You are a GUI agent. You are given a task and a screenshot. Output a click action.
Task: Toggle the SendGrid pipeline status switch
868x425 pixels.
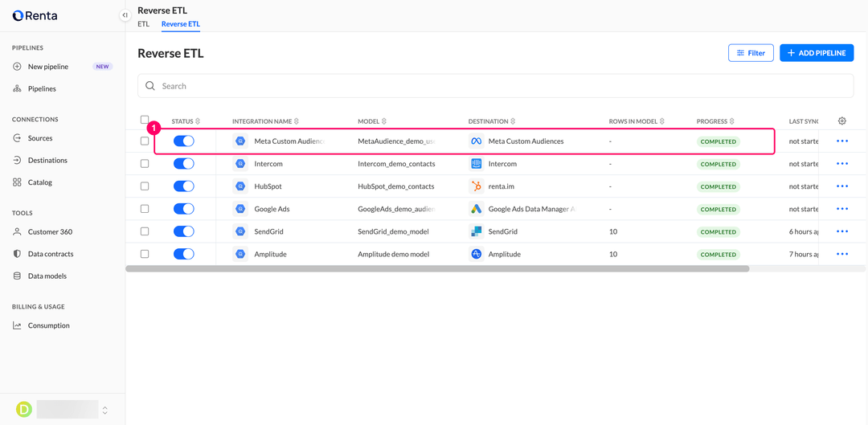pyautogui.click(x=184, y=231)
